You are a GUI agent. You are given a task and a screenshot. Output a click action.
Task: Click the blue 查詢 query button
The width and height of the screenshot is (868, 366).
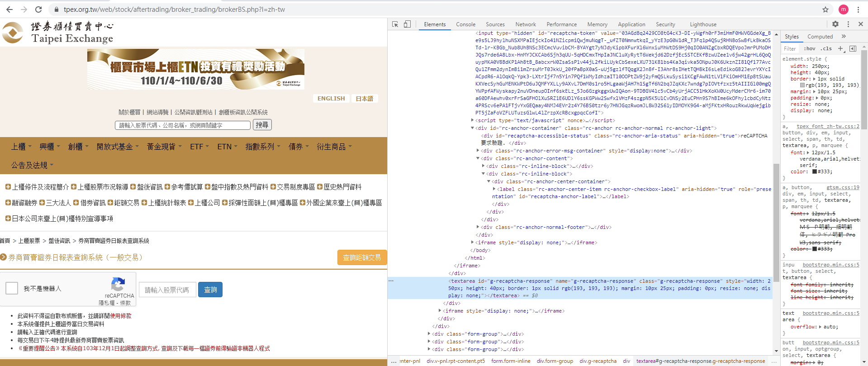click(210, 290)
